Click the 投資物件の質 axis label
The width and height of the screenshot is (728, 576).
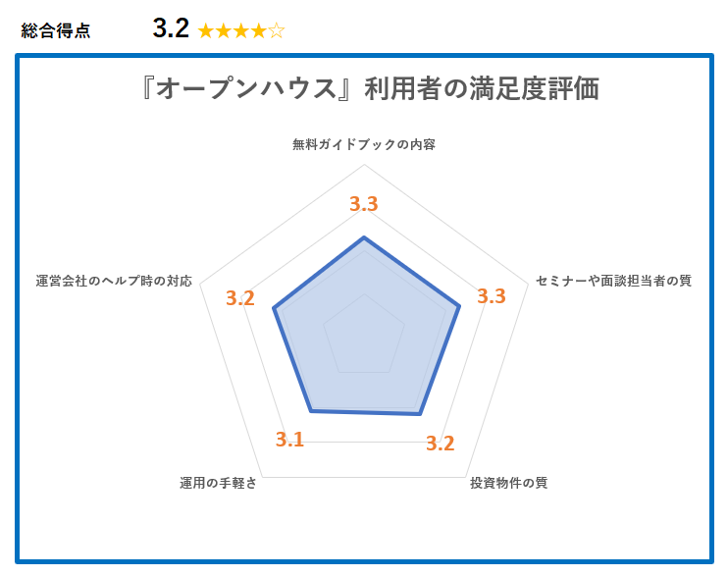(x=508, y=483)
